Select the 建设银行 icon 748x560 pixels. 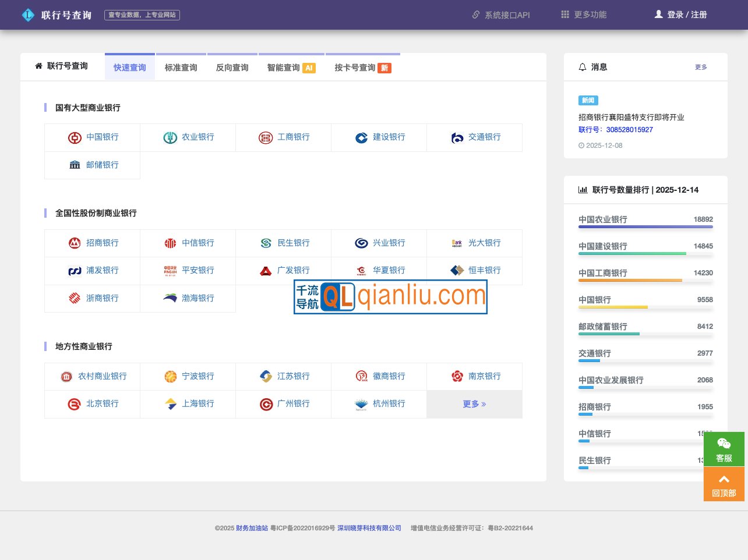click(361, 137)
